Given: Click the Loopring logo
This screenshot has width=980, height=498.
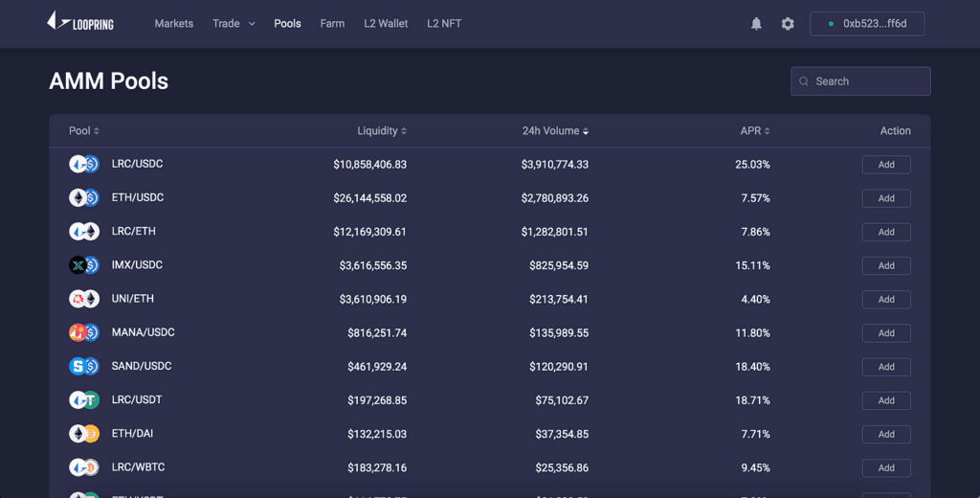Looking at the screenshot, I should pos(80,21).
